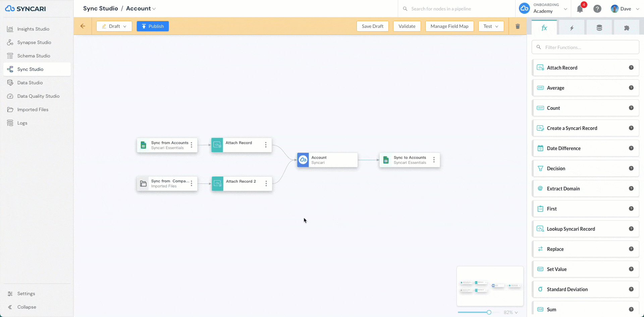Expand the Test dropdown button
This screenshot has width=644, height=317.
pos(491,26)
